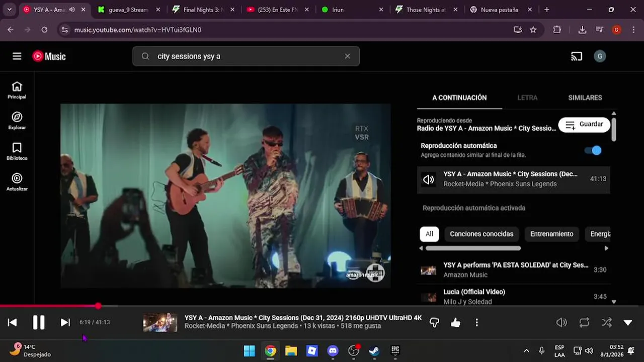644x362 pixels.
Task: Select the currently playing queue item
Action: [x=514, y=179]
